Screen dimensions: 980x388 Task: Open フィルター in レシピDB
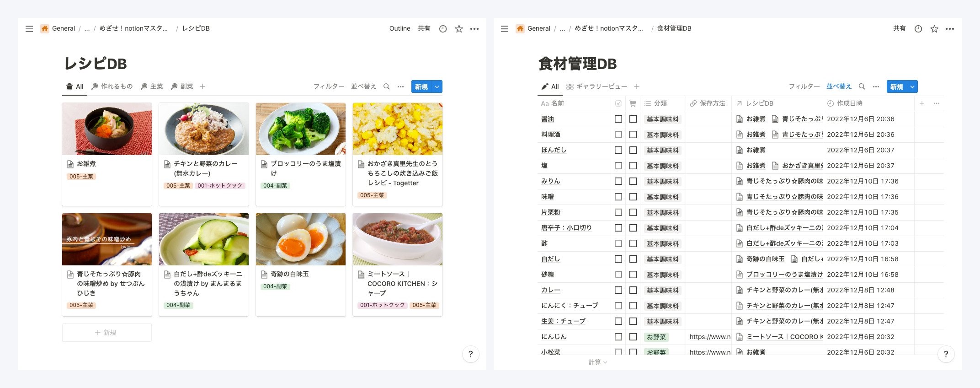click(x=329, y=86)
